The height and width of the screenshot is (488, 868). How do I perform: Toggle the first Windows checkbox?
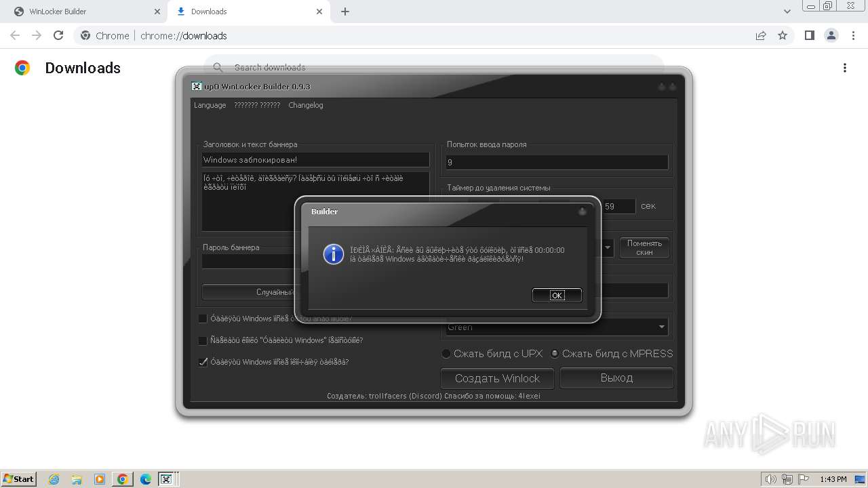point(203,319)
